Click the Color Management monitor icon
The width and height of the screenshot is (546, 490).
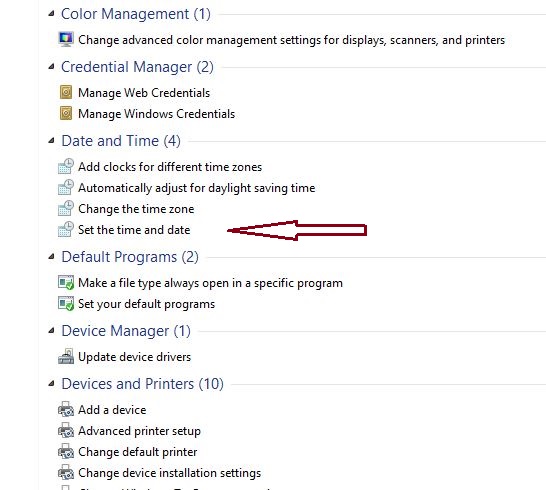click(x=66, y=39)
